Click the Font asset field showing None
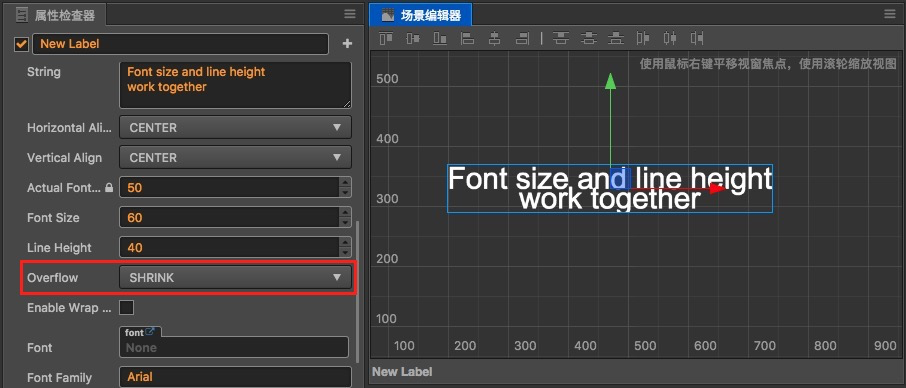The image size is (906, 388). coord(234,348)
